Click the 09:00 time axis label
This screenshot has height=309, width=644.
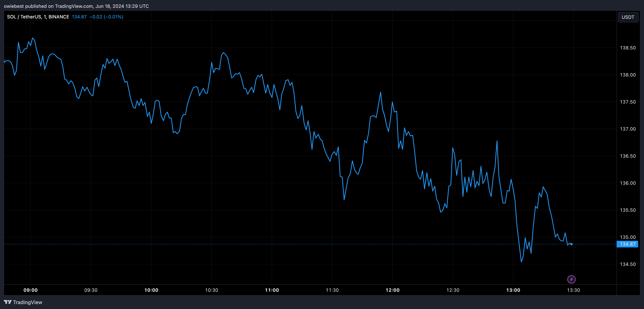(x=31, y=290)
